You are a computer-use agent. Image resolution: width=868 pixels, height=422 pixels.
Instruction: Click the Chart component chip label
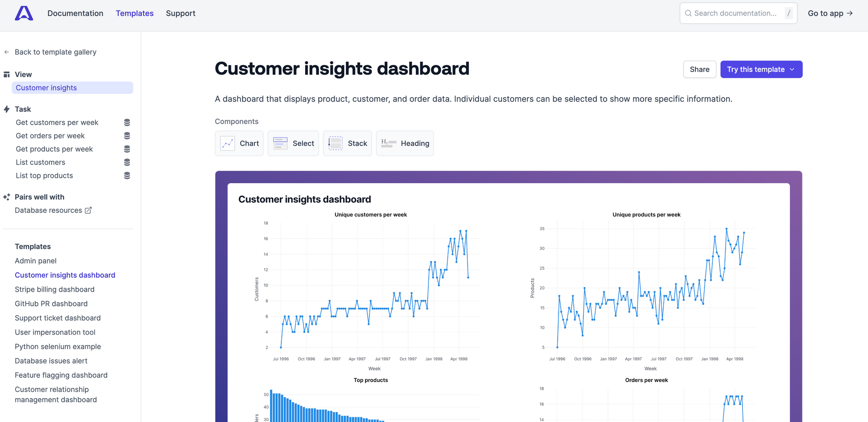tap(249, 143)
